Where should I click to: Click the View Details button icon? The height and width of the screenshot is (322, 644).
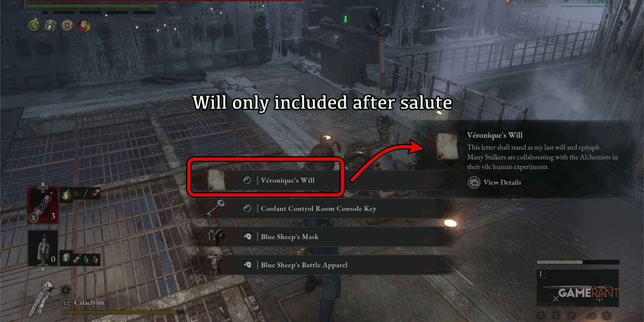[x=474, y=182]
